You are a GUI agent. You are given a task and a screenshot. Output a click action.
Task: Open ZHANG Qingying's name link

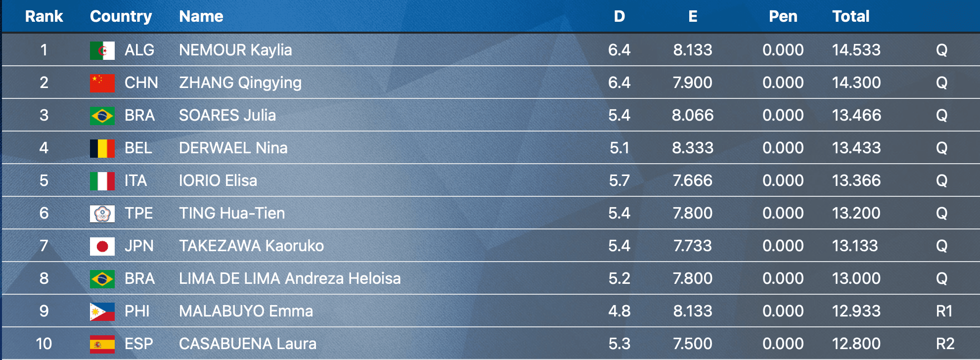(x=240, y=83)
